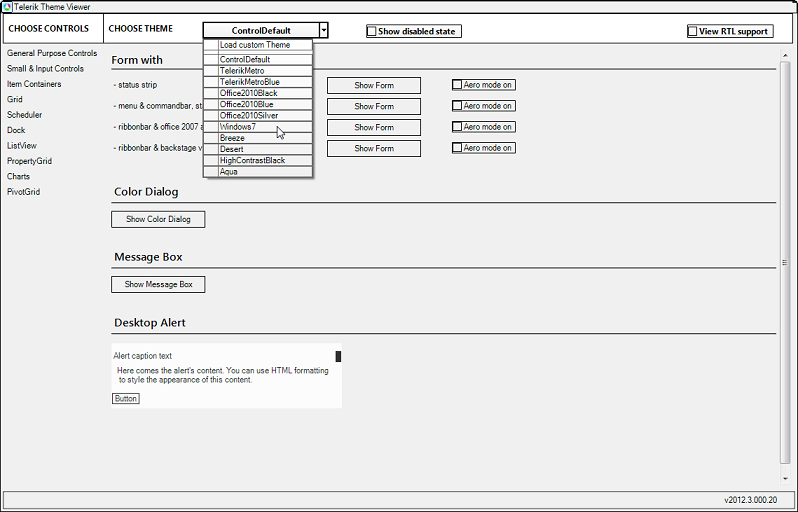Show Form for menu & commandbar row
Image resolution: width=798 pixels, height=512 pixels.
(374, 106)
